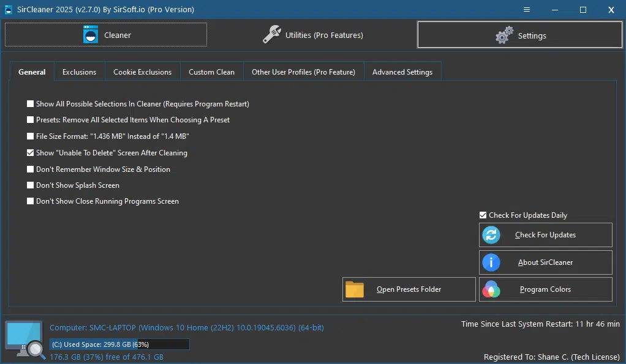
Task: Toggle Presets: Remove All Selected Items checkbox
Action: [x=31, y=120]
